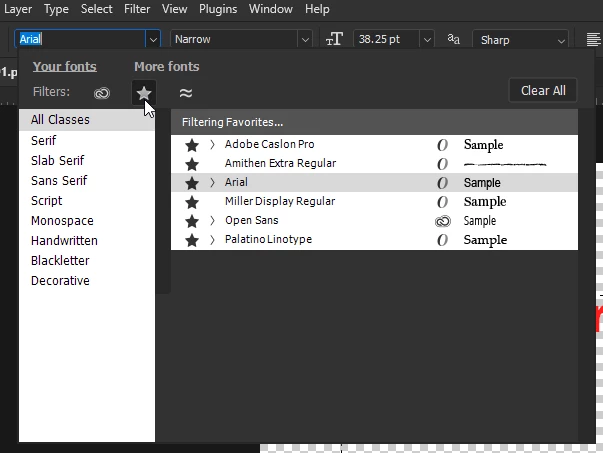603x453 pixels.
Task: Open the font size dropdown arrow
Action: click(427, 39)
